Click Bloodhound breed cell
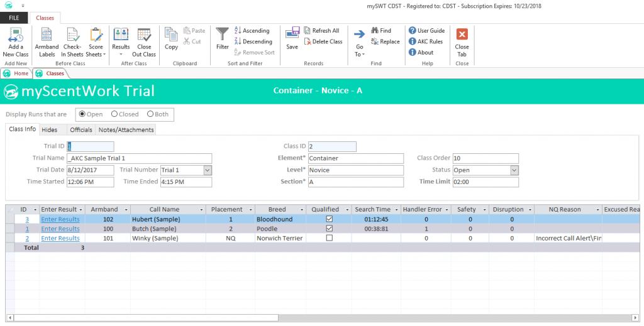This screenshot has width=644, height=326. pyautogui.click(x=280, y=219)
